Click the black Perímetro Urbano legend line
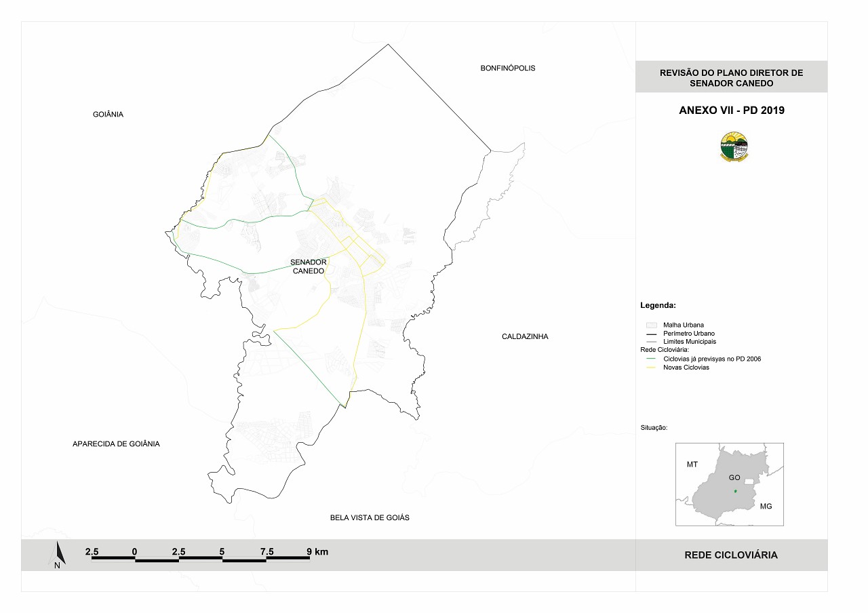The height and width of the screenshot is (613, 868). 653,334
